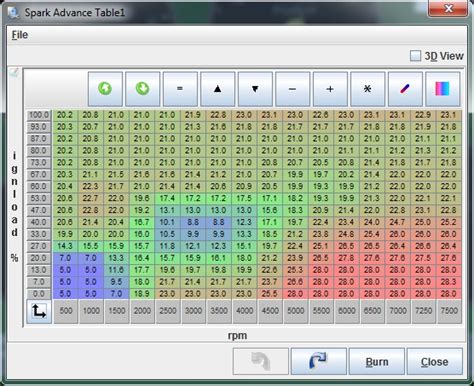Click the equals set-value button
474x386 pixels.
tap(180, 89)
